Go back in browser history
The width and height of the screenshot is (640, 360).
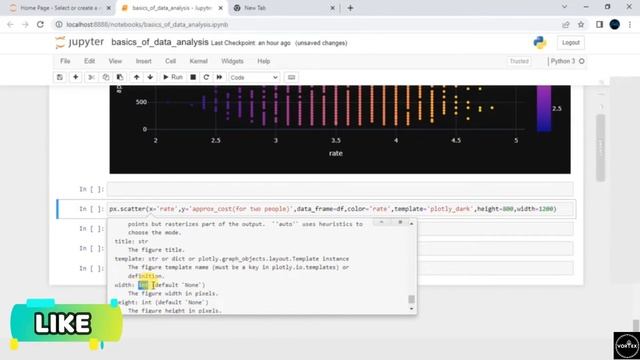point(10,24)
